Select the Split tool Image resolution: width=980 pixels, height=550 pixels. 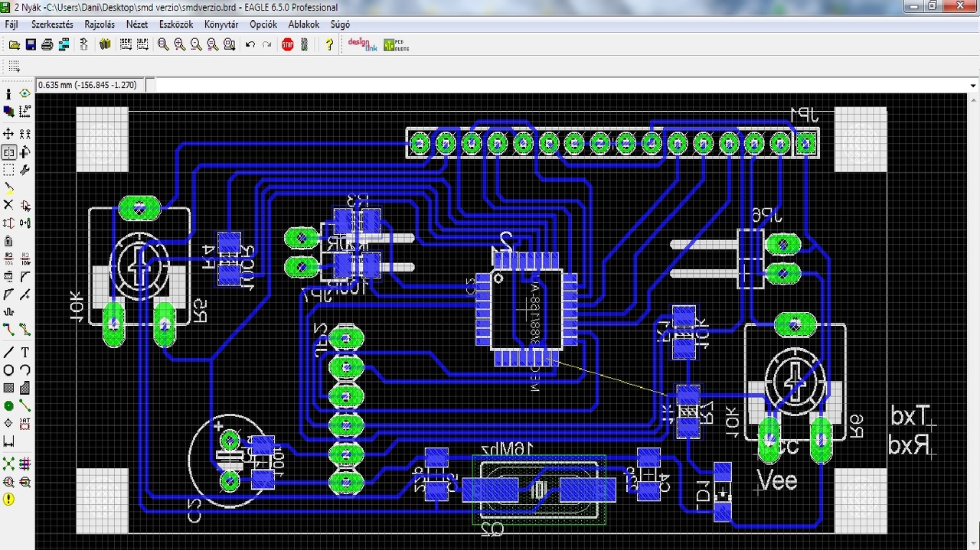pos(8,295)
